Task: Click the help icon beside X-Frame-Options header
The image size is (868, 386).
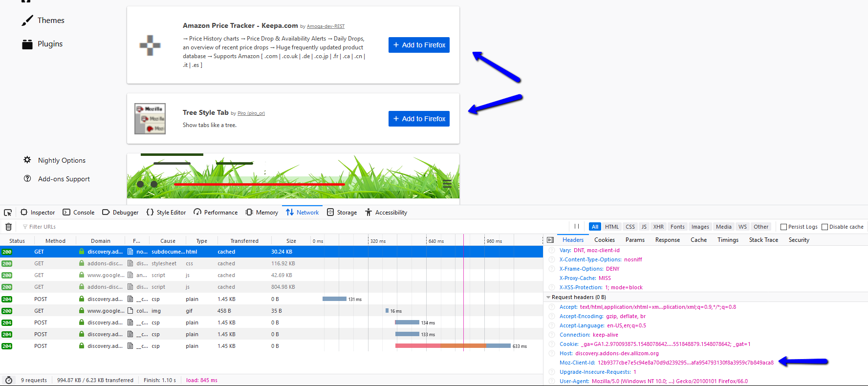Action: pyautogui.click(x=552, y=269)
